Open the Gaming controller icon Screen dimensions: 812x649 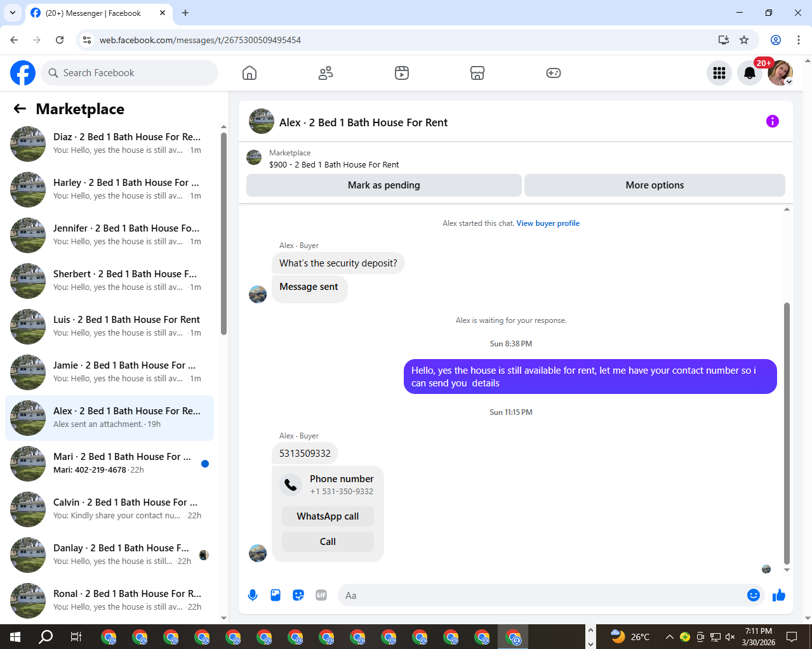coord(554,73)
